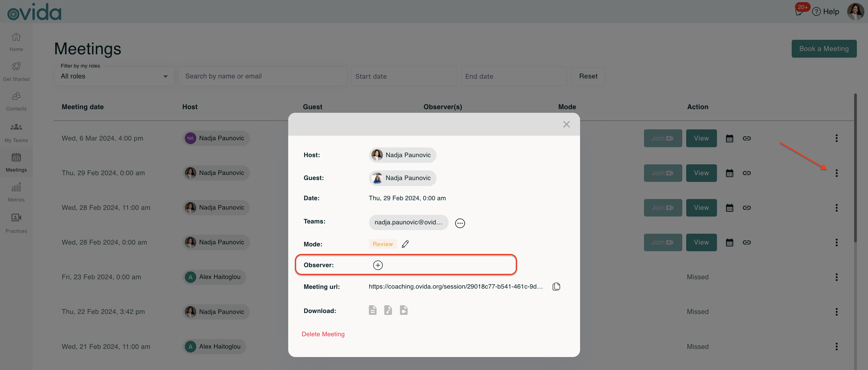Go to Contacts in the sidebar
Viewport: 868px width, 370px height.
(x=16, y=101)
